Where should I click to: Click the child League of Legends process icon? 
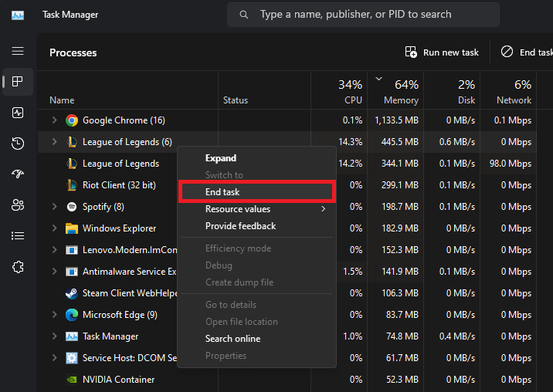[72, 164]
